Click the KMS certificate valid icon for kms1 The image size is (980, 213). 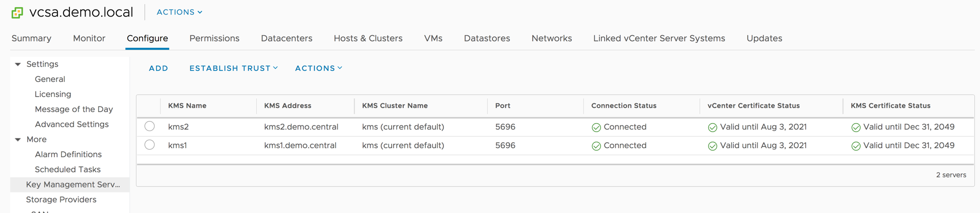(856, 146)
